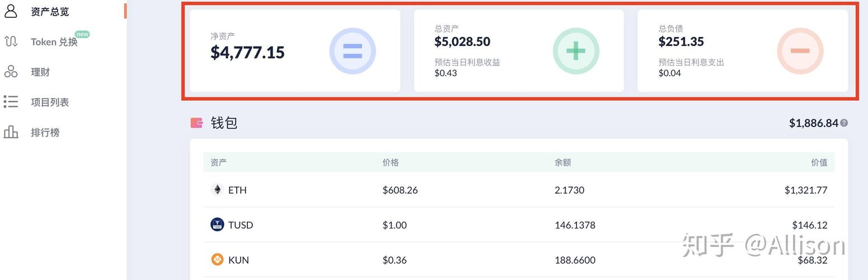Click the question mark icon beside $1,886.84

tap(844, 123)
